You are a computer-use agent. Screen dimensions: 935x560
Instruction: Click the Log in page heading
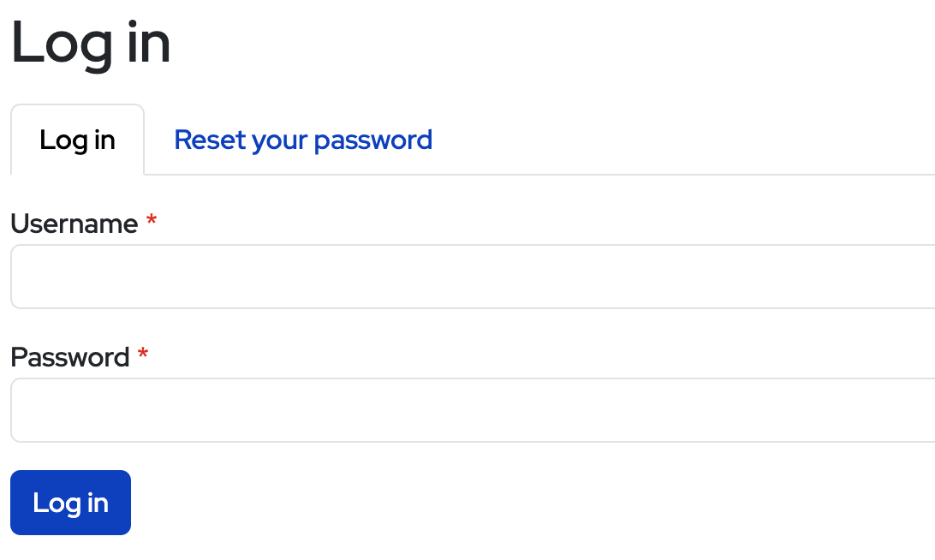pos(90,45)
